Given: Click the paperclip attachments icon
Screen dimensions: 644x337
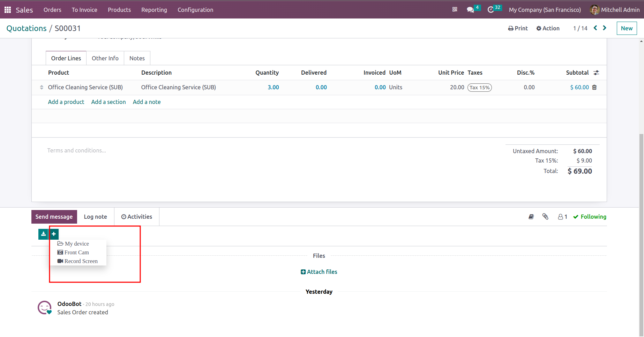Looking at the screenshot, I should (545, 217).
